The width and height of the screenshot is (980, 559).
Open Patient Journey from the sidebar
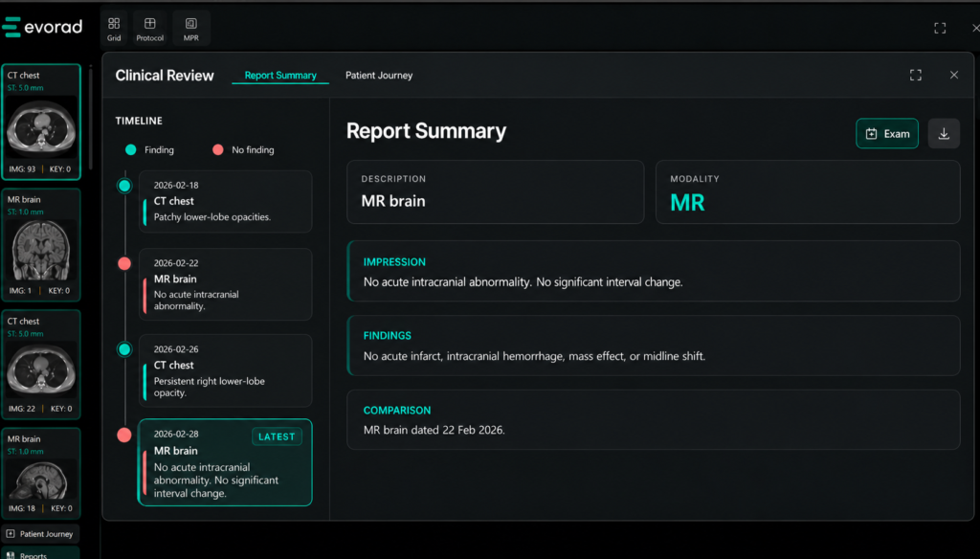point(40,534)
